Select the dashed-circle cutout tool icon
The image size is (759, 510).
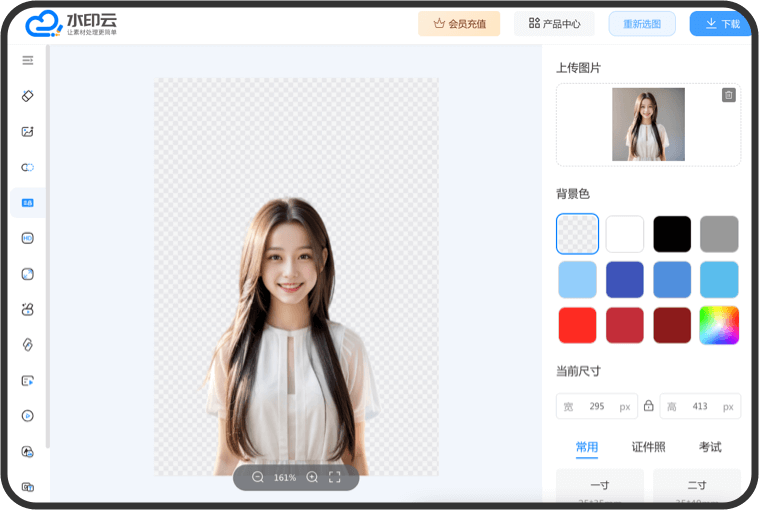(28, 167)
